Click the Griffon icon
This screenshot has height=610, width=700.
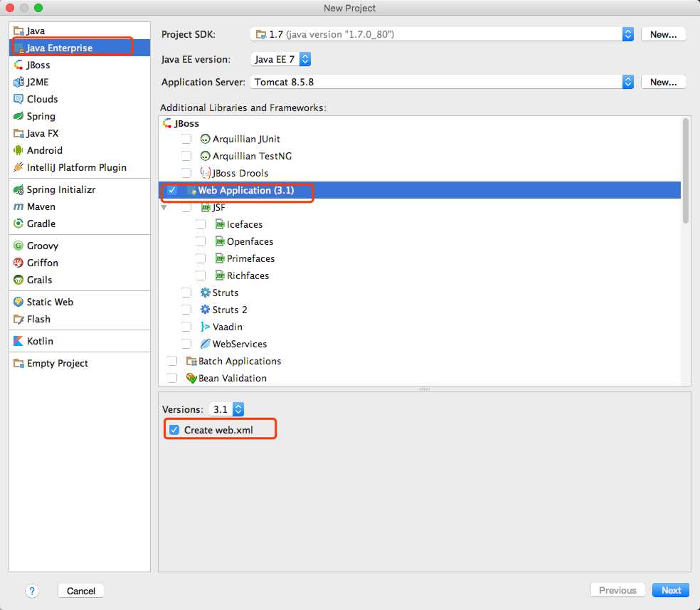click(18, 263)
